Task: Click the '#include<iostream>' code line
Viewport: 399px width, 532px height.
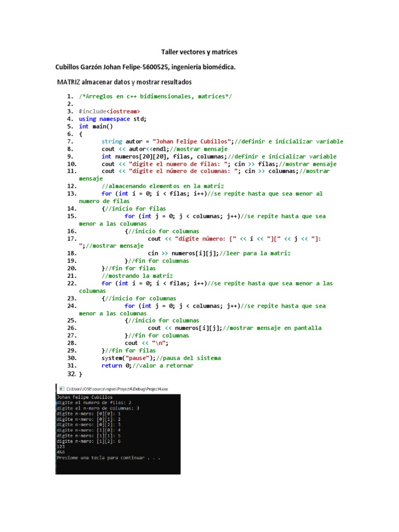Action: point(109,111)
